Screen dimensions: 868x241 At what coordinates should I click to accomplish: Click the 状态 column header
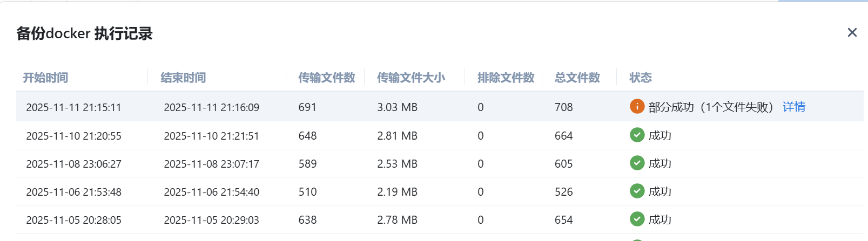coord(640,78)
